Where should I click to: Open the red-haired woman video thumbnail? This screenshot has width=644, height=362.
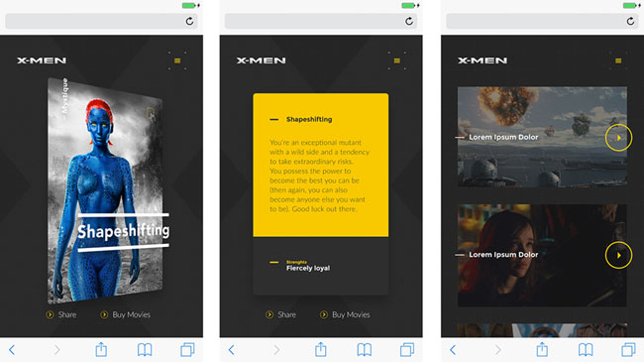542,256
